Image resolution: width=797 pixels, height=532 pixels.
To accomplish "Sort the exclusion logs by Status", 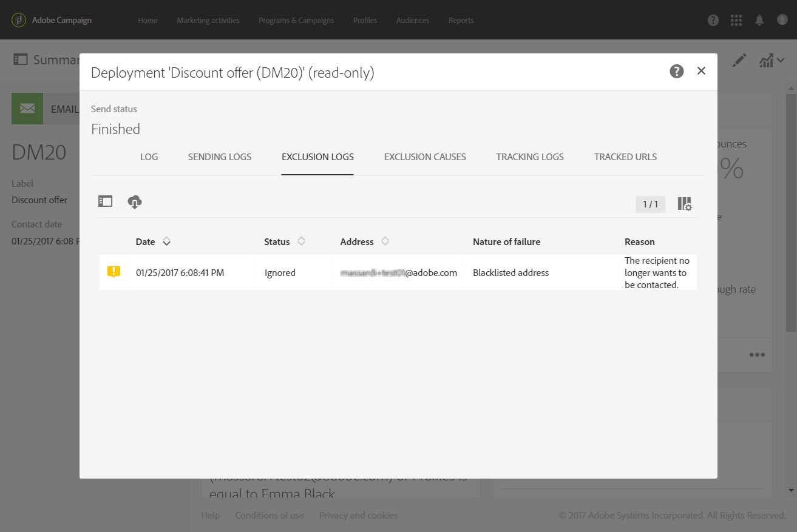I will pos(301,241).
